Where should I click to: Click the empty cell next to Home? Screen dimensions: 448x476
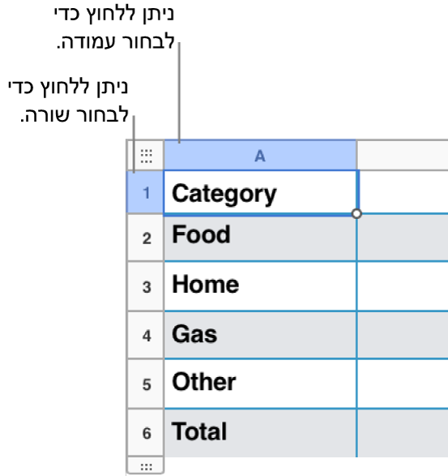click(403, 286)
